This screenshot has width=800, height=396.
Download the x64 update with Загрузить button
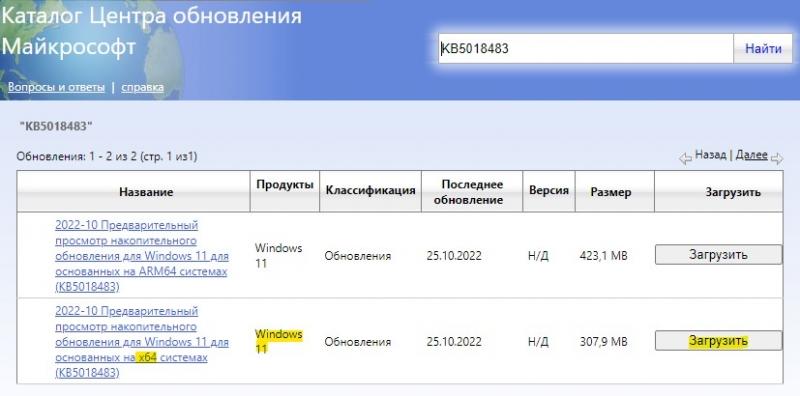point(718,341)
